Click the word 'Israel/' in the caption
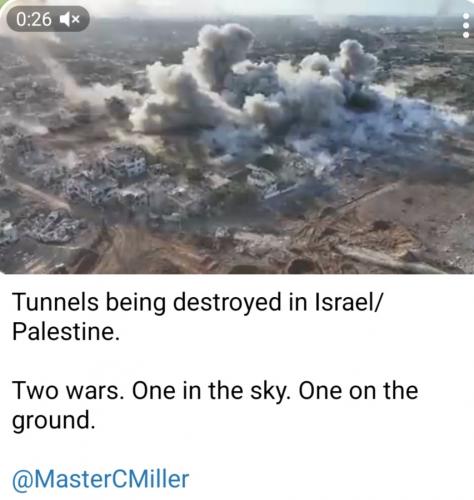The width and height of the screenshot is (474, 500). pos(347,302)
